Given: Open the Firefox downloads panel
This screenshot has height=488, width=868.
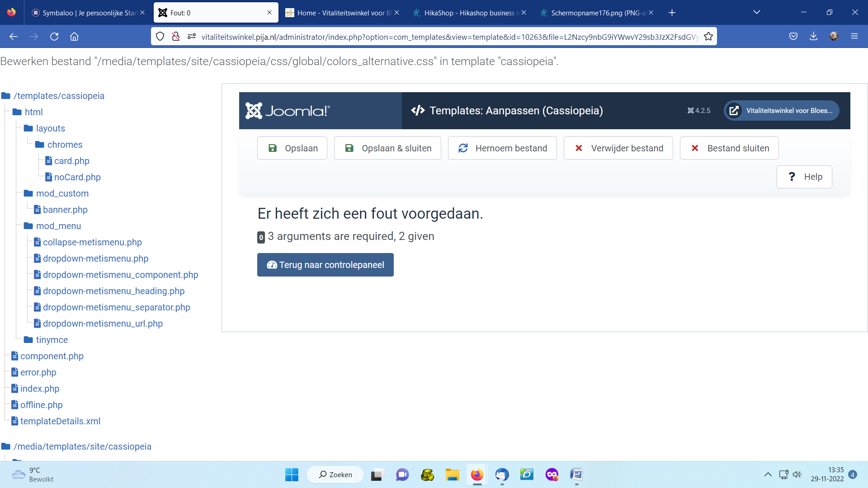Looking at the screenshot, I should tap(813, 37).
